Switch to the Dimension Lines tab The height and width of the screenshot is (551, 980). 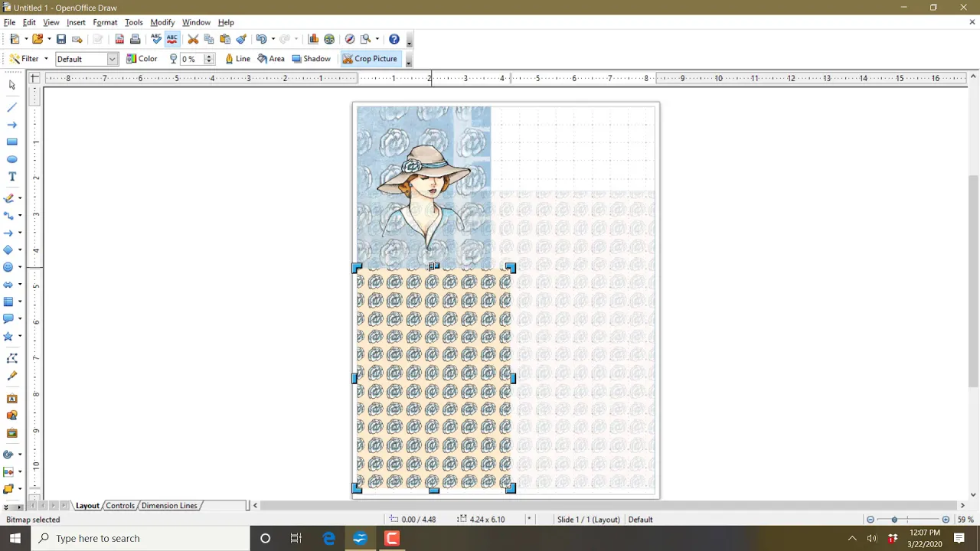coord(169,506)
